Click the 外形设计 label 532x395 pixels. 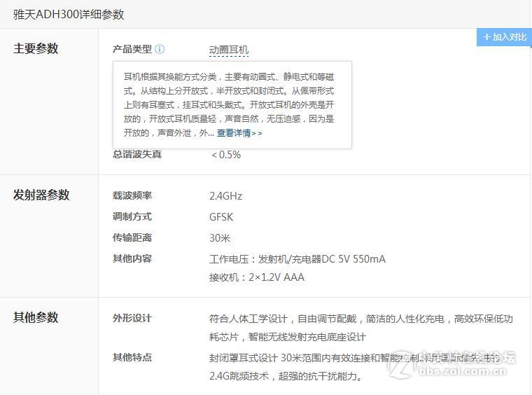[x=132, y=318]
